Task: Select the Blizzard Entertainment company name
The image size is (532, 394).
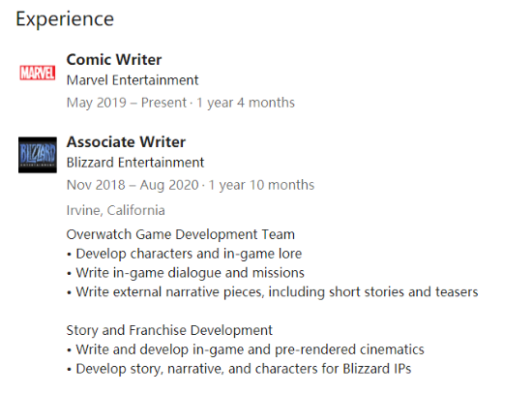Action: tap(135, 163)
